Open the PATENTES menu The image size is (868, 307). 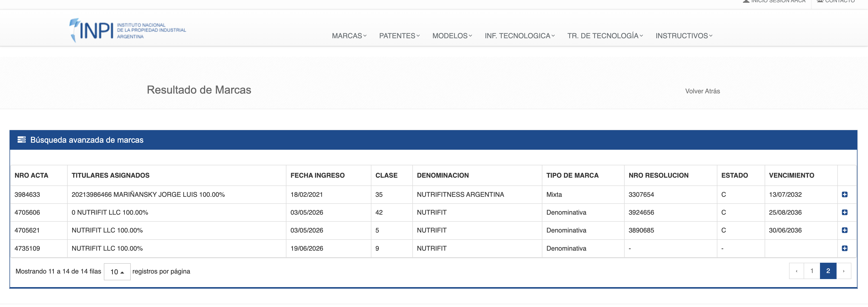pos(399,36)
